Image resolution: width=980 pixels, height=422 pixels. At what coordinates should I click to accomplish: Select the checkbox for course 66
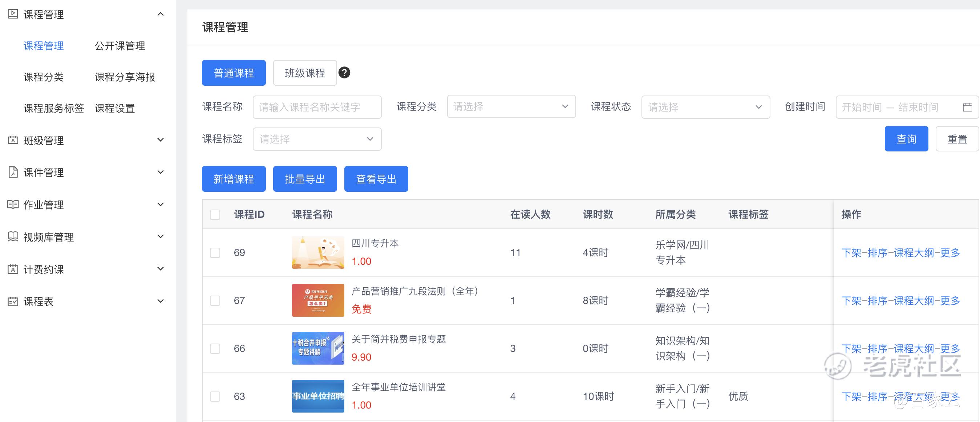click(x=215, y=349)
